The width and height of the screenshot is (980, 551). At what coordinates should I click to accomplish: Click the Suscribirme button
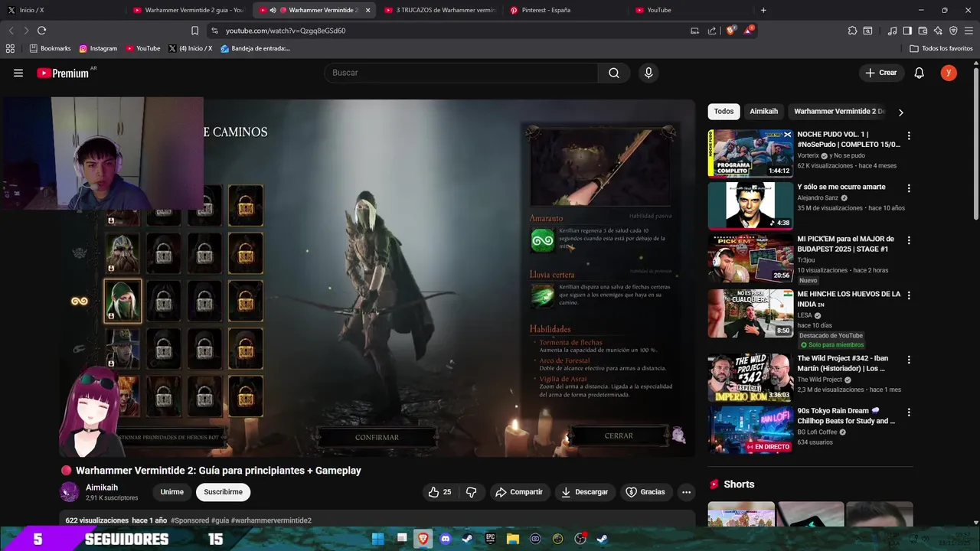(x=223, y=492)
